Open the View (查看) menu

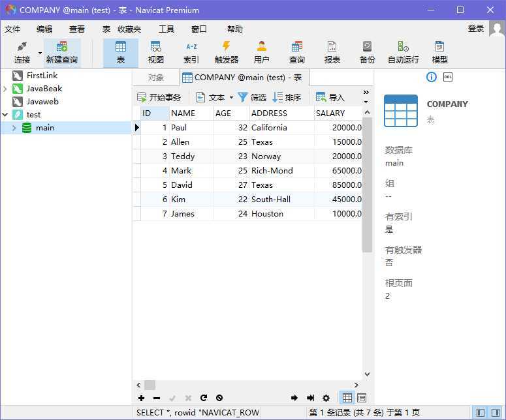(x=77, y=29)
